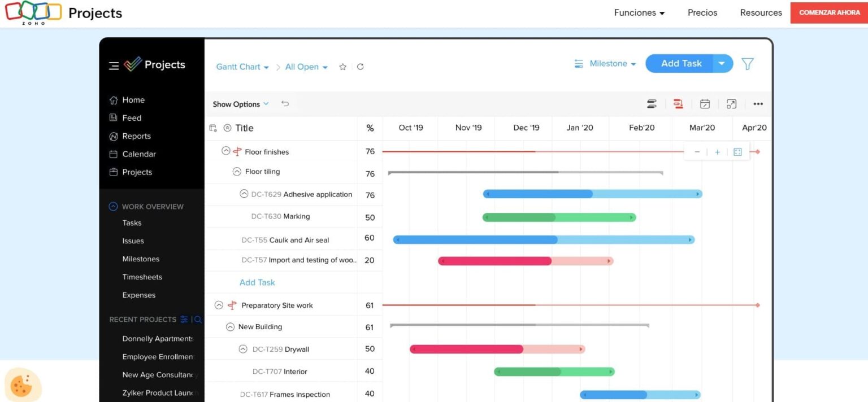Click the red critical path icon
This screenshot has height=402, width=868.
(678, 104)
